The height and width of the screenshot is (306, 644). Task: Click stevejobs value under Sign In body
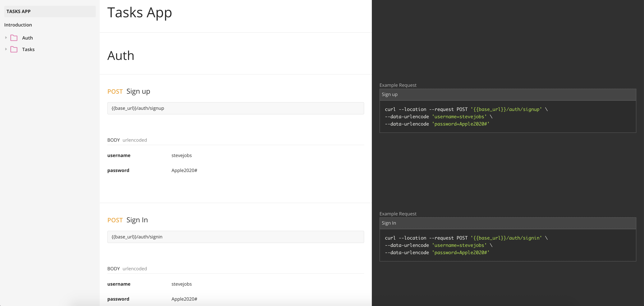[x=182, y=284]
